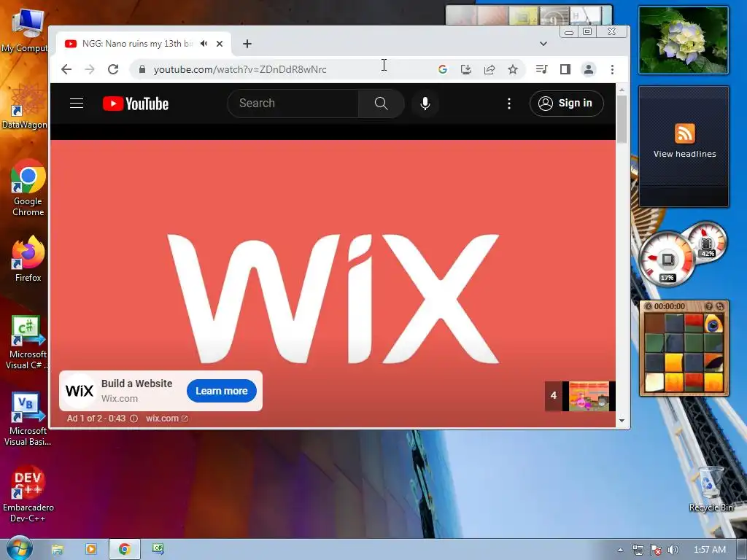
Task: Click page scrollbar up arrow
Action: [622, 89]
